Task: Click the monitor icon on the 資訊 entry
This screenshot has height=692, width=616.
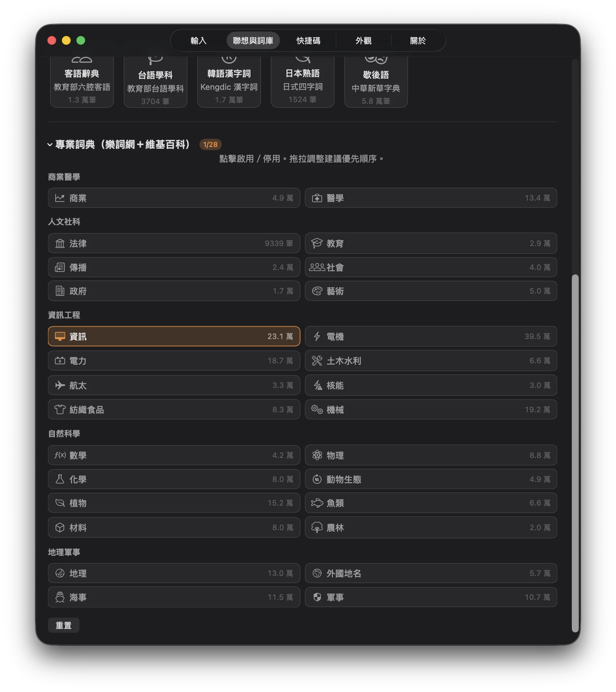Action: tap(60, 336)
